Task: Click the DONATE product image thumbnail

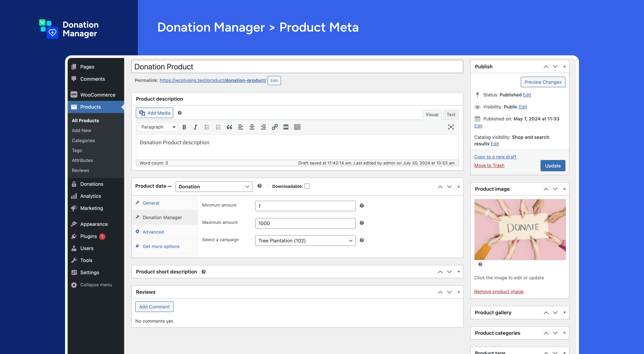Action: point(520,230)
